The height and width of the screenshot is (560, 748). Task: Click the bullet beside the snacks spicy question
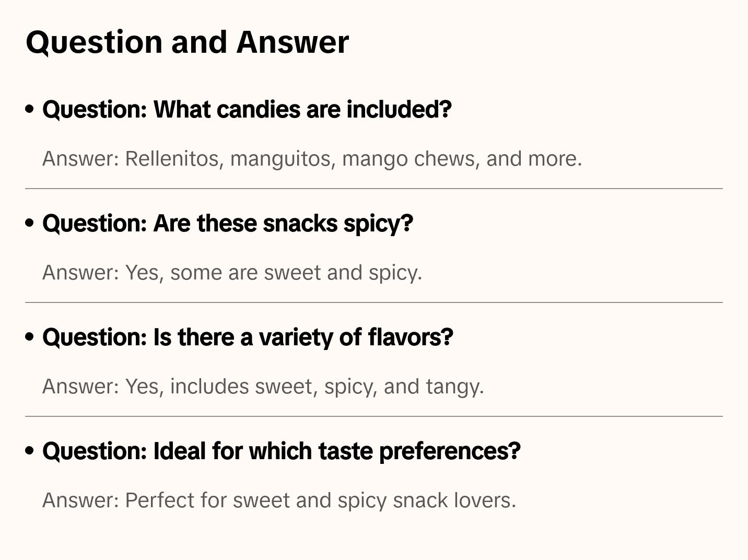(30, 223)
